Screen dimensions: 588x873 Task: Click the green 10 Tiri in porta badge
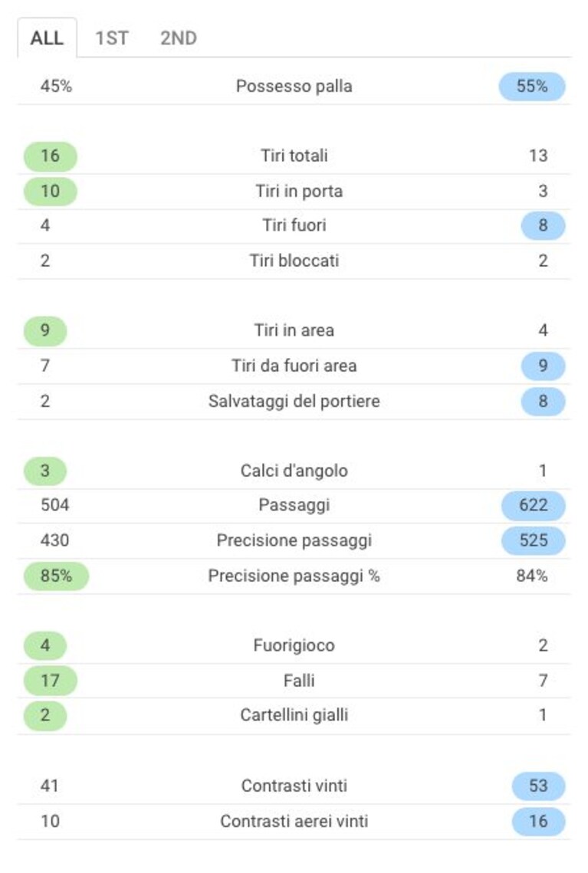[x=50, y=191]
